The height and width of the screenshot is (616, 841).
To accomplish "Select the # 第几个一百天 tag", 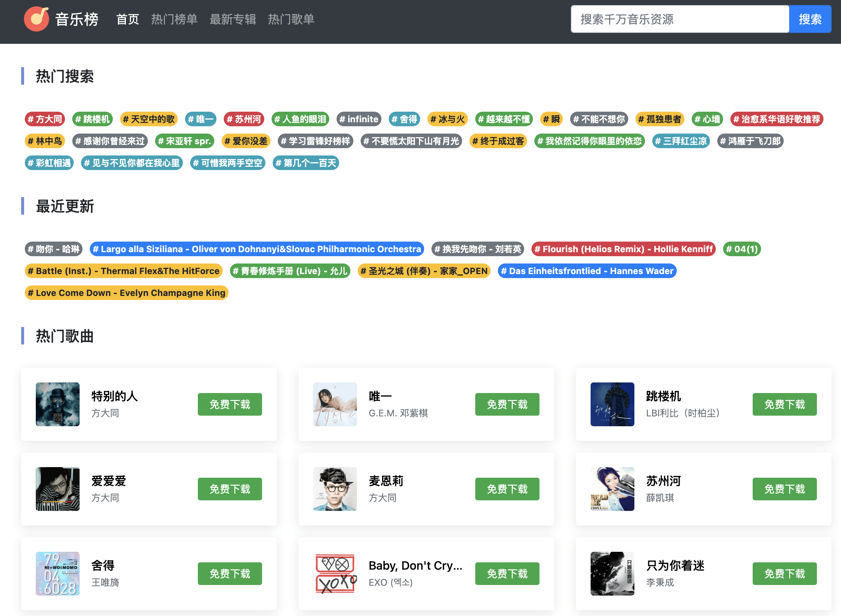I will click(306, 163).
